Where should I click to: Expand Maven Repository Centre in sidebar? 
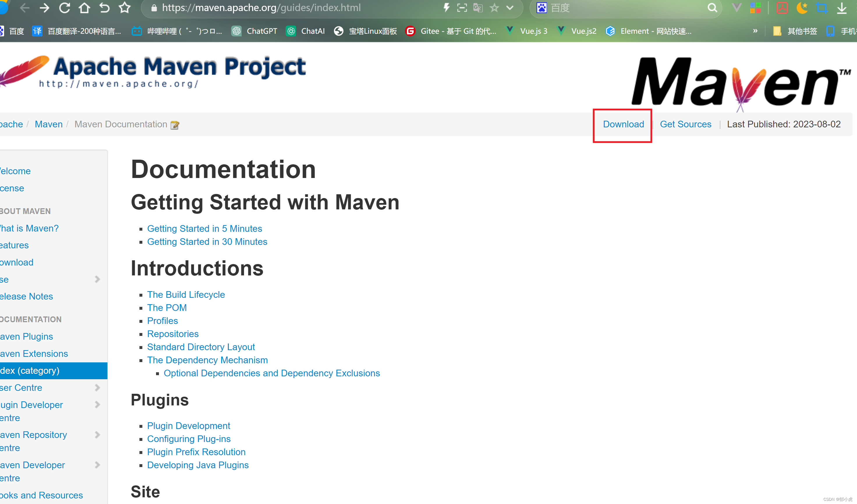pyautogui.click(x=98, y=435)
